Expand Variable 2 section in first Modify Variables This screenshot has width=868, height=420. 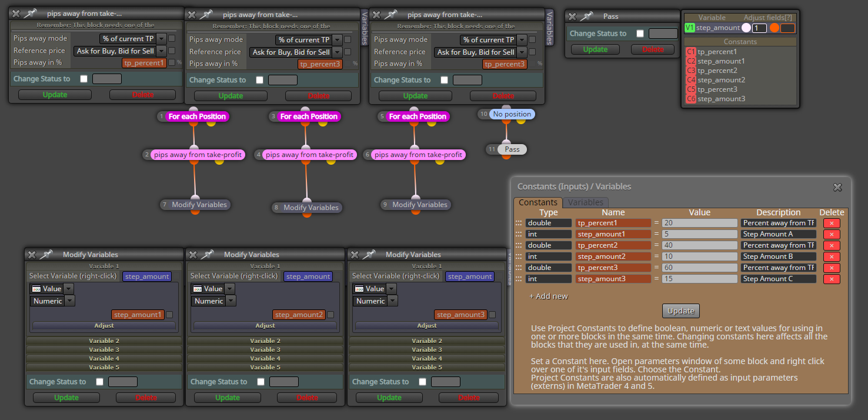(104, 341)
